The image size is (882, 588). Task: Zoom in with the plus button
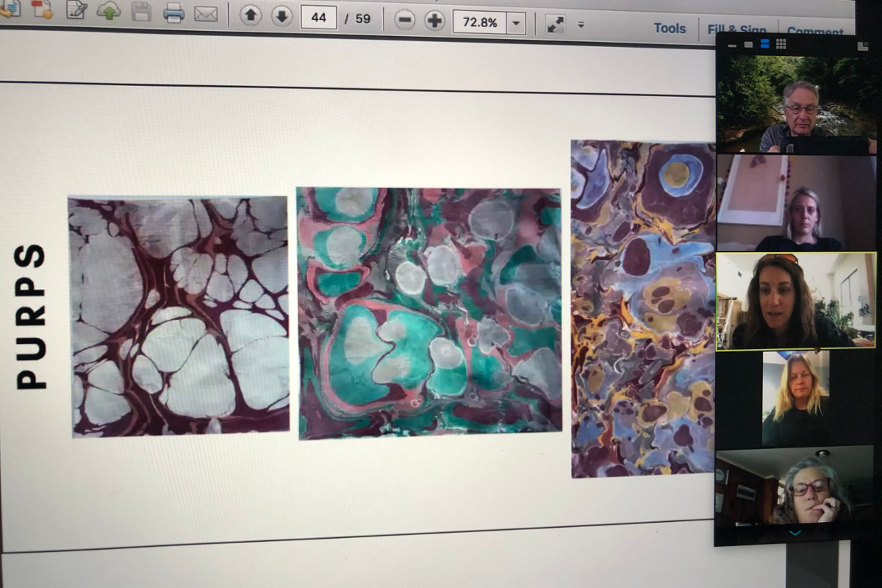click(x=435, y=21)
